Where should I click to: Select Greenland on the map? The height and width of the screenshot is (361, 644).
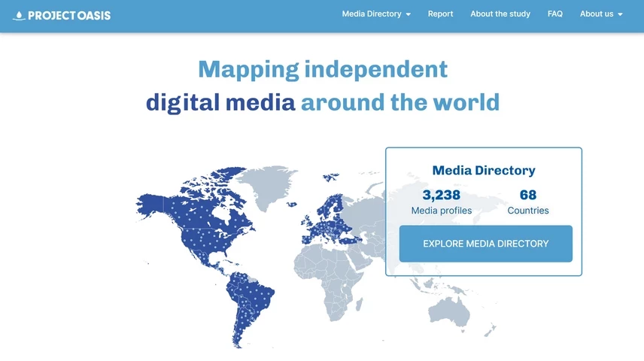(x=263, y=180)
